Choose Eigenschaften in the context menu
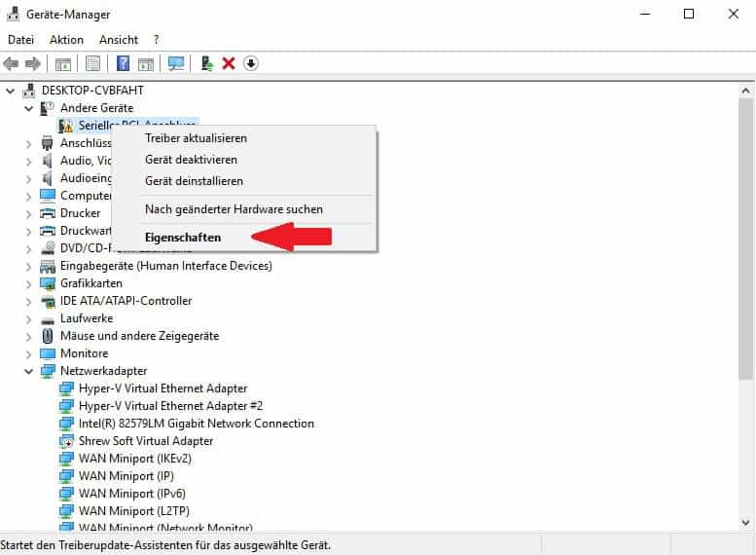The image size is (756, 555). (x=183, y=237)
